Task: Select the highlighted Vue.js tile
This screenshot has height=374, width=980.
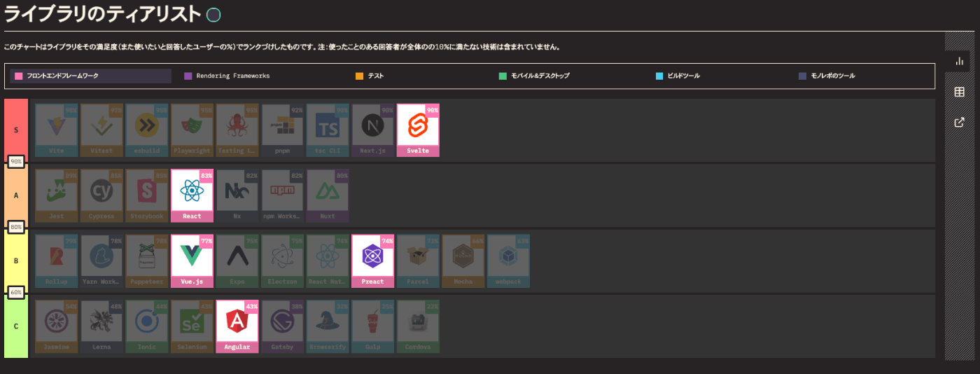Action: pyautogui.click(x=192, y=261)
